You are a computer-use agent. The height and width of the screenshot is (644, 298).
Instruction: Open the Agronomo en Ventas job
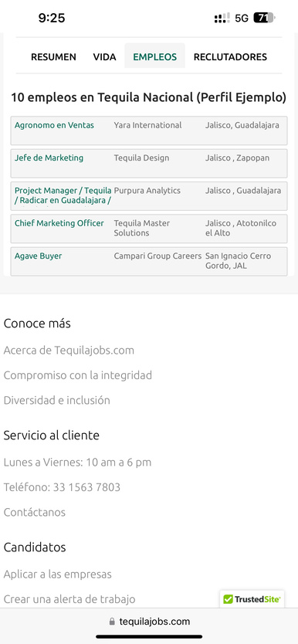pyautogui.click(x=54, y=125)
